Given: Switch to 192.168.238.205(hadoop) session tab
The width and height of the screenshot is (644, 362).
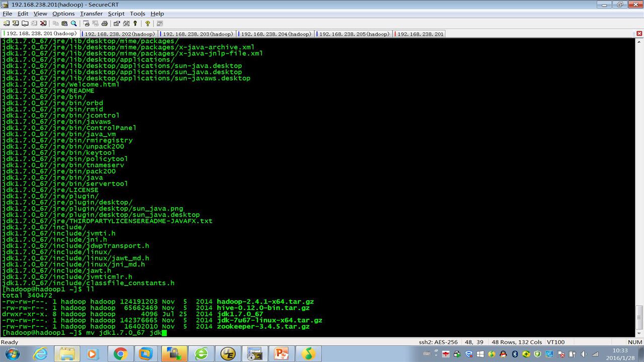Looking at the screenshot, I should [x=353, y=34].
